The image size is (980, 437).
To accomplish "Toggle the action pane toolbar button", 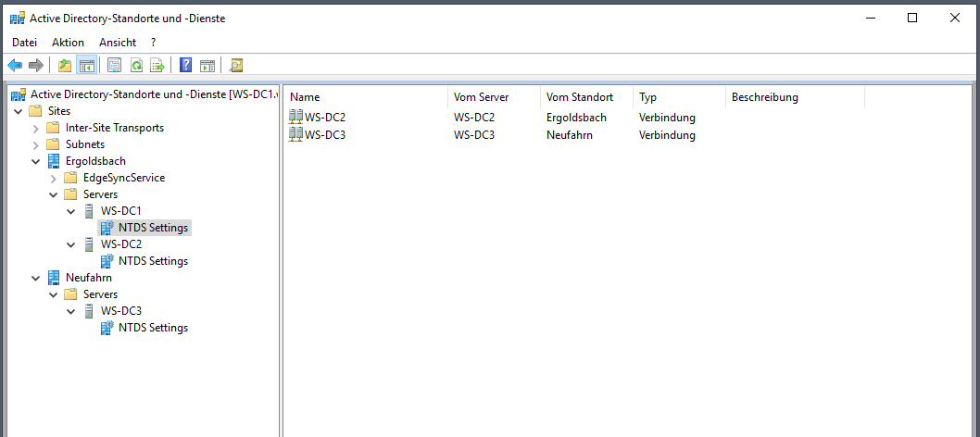I will click(x=207, y=65).
